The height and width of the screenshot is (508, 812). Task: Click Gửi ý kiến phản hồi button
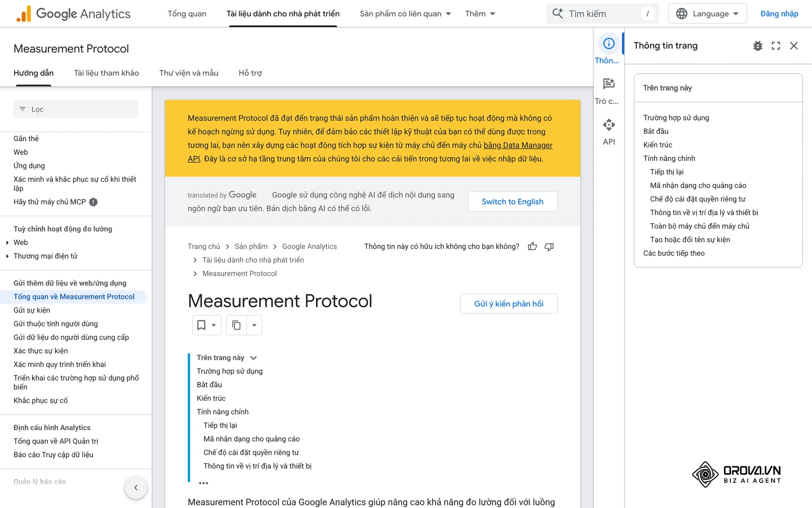coord(509,304)
